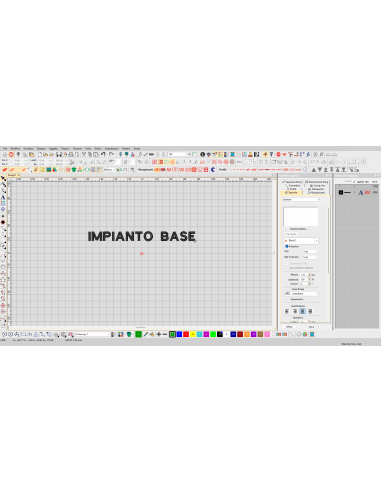Open the Modifica menu

(15, 148)
